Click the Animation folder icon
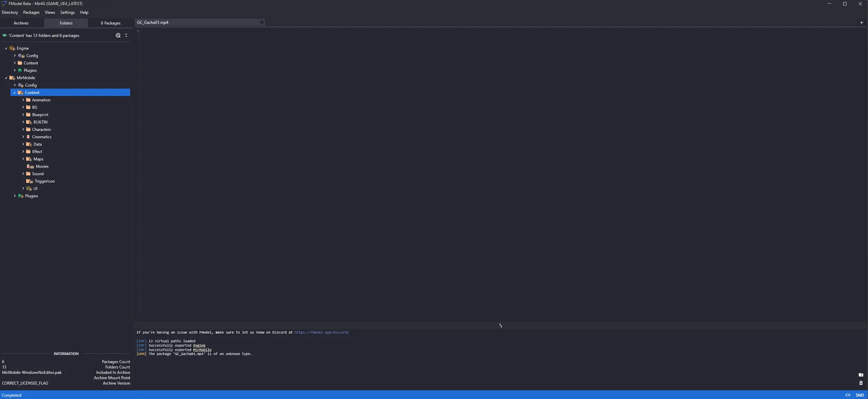This screenshot has height=399, width=868. (28, 100)
